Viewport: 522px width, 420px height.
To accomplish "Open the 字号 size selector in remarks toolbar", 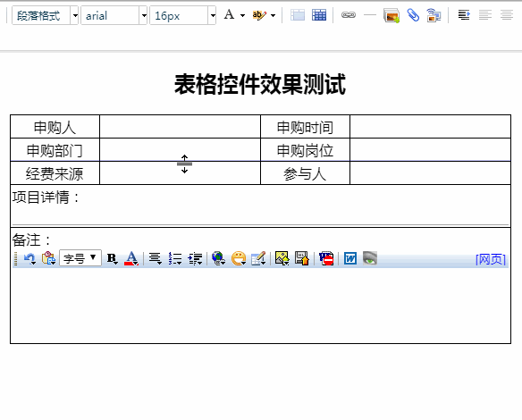I will click(80, 258).
